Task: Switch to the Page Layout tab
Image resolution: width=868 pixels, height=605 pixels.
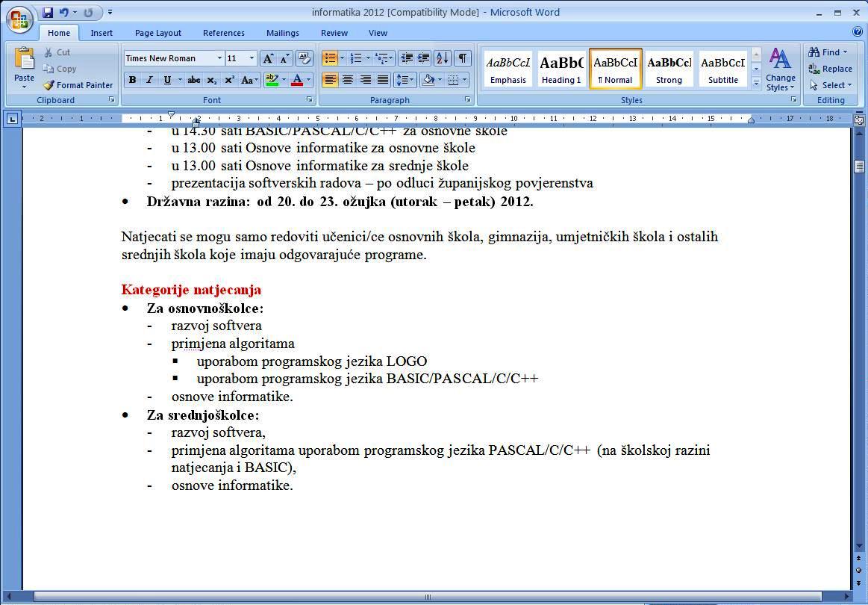Action: click(x=157, y=33)
